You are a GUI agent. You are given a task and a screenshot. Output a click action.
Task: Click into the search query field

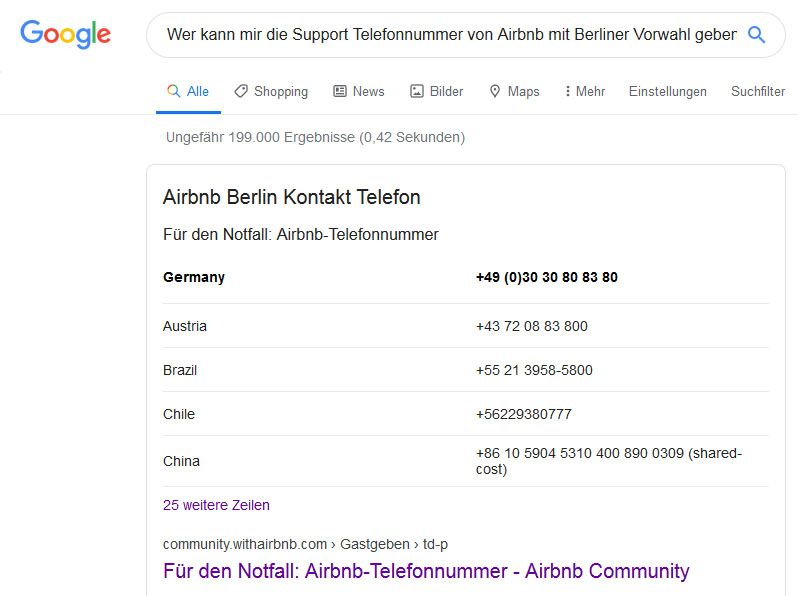coord(450,35)
